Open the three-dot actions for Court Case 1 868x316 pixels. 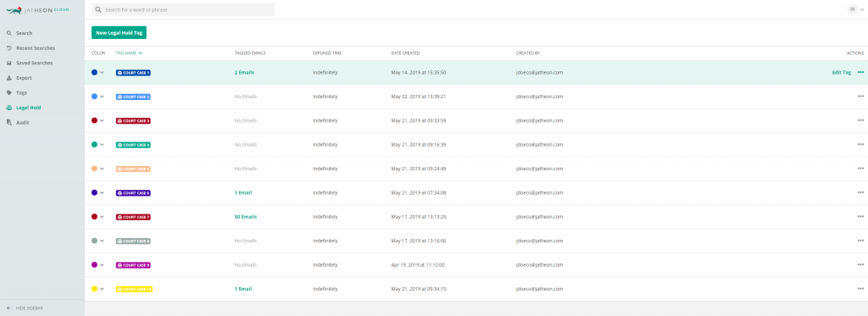(860, 73)
